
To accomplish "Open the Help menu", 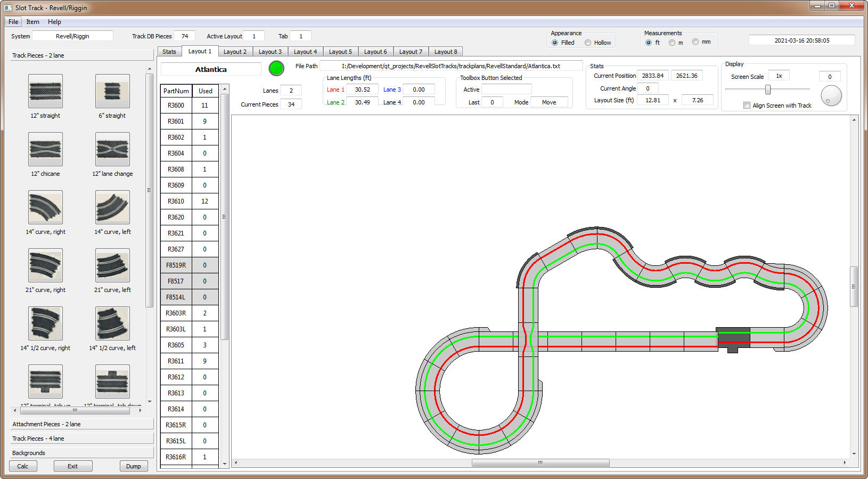I will [54, 22].
